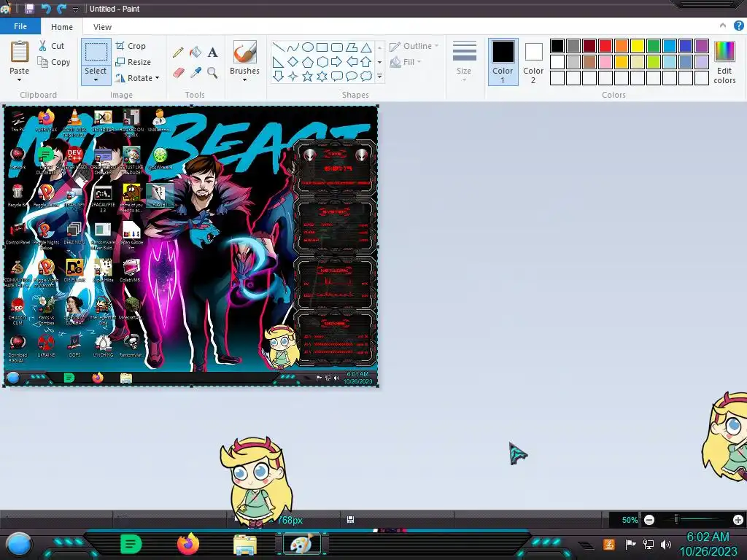Activate the Color 1 box
Viewport: 747px width, 560px height.
tap(503, 62)
